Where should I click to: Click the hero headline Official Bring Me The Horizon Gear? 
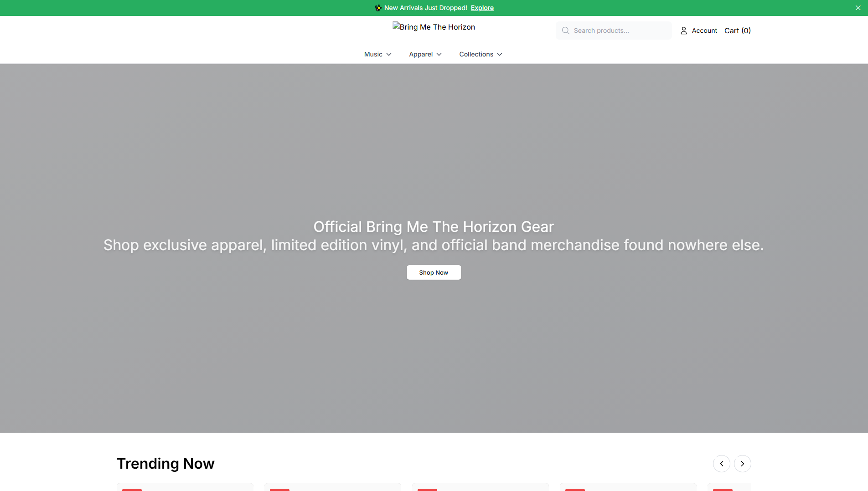434,227
